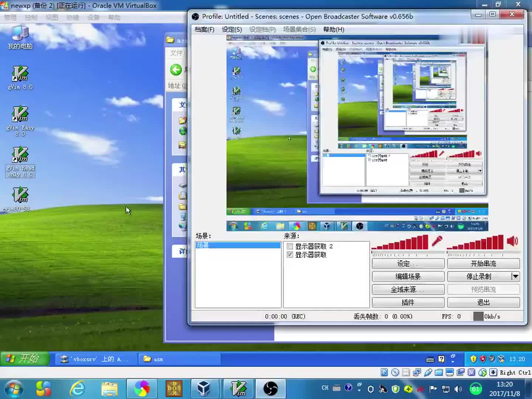Click VirtualBox optical drive status icon
532x399 pixels.
point(395,372)
